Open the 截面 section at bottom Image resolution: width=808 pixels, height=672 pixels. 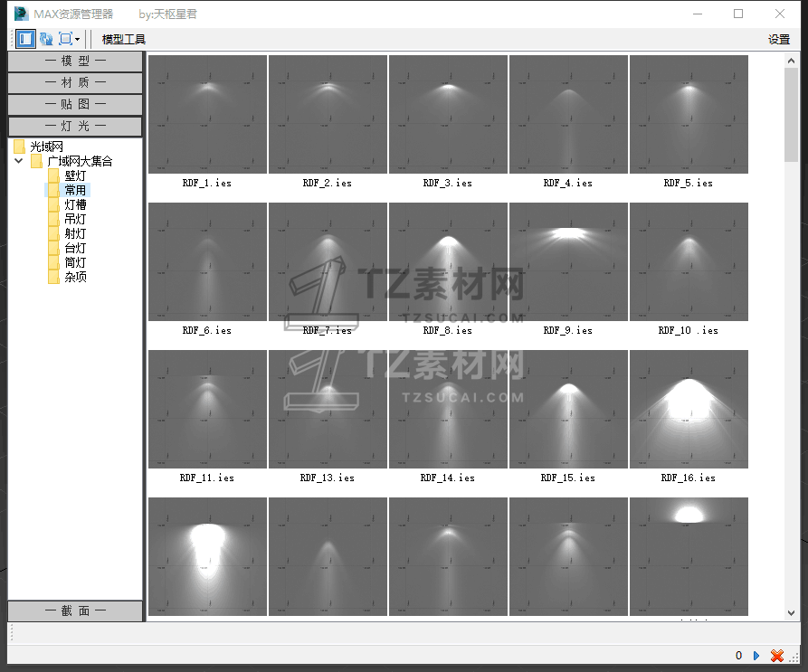point(75,611)
